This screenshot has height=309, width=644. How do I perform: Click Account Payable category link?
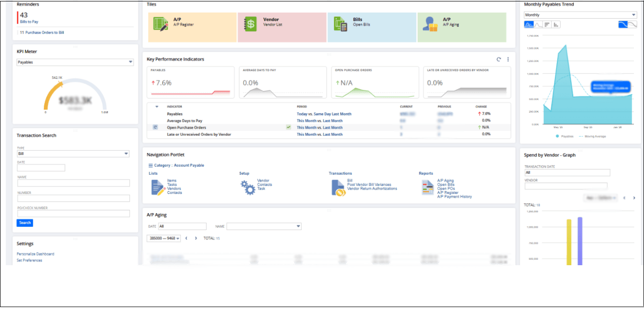189,165
